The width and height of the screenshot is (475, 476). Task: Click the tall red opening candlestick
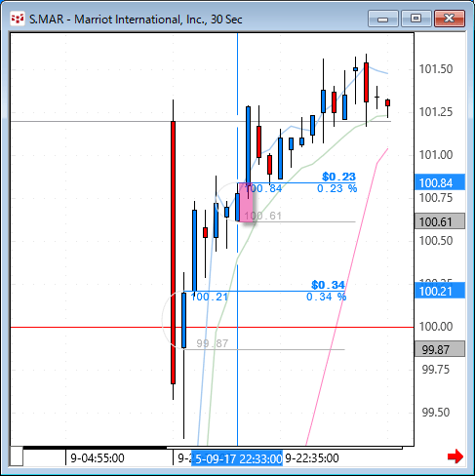coord(173,253)
